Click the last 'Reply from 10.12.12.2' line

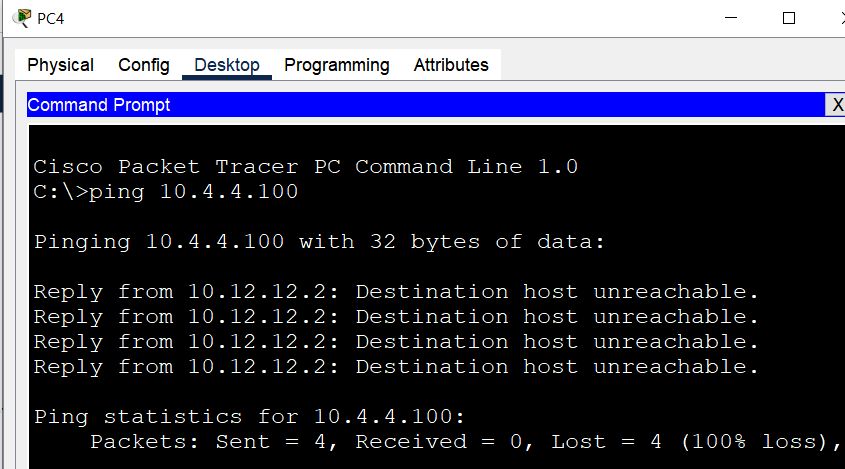click(396, 367)
